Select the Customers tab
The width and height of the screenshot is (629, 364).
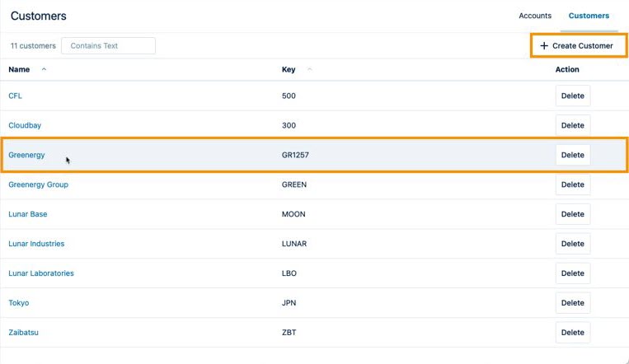(589, 16)
